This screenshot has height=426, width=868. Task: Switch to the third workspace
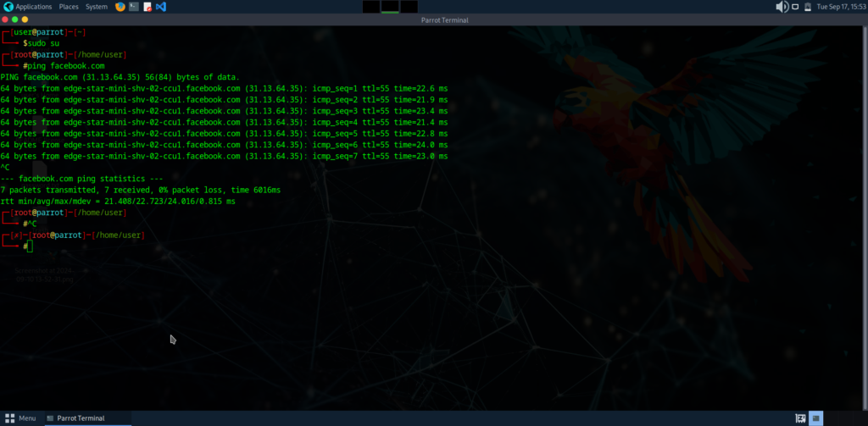click(x=409, y=7)
